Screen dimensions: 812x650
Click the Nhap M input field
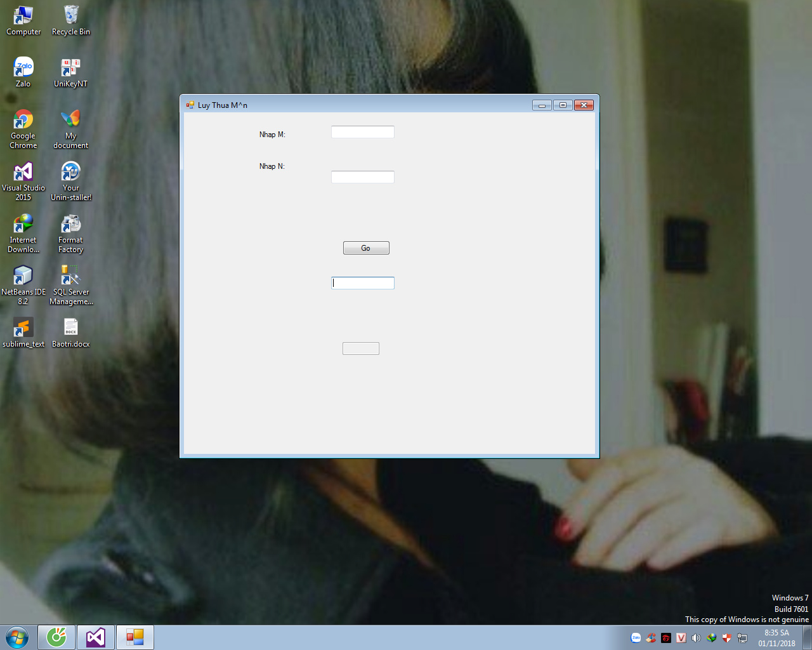(362, 132)
